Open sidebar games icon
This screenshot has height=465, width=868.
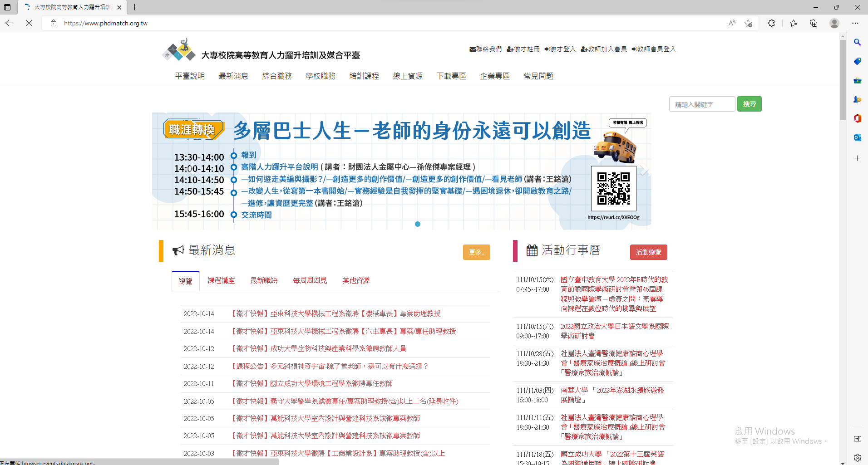click(x=857, y=99)
